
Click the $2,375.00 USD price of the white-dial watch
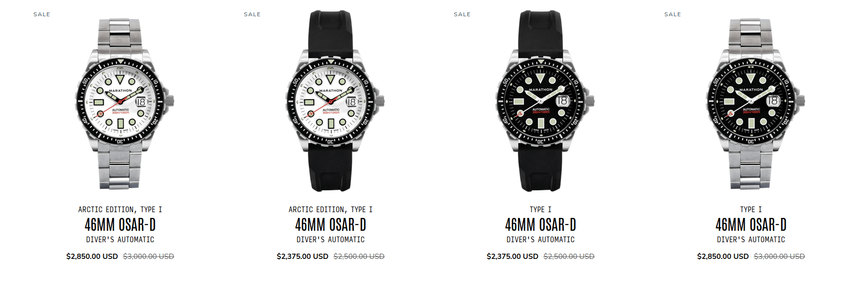302,257
